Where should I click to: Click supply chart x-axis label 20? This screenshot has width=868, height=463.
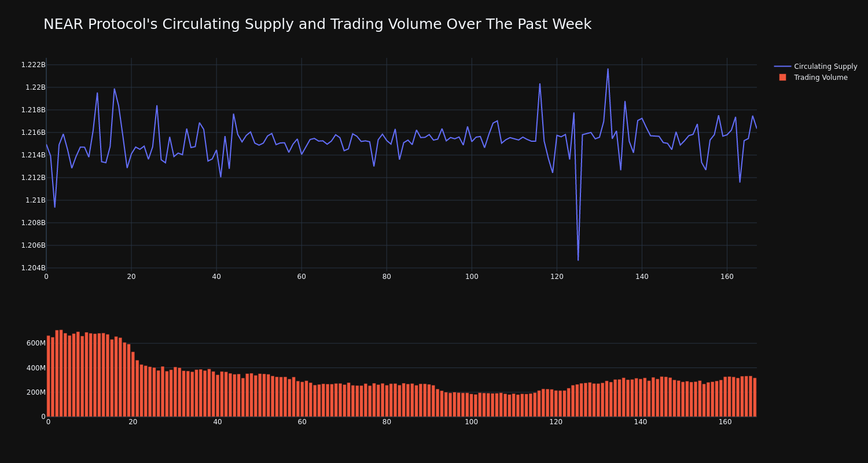pos(131,277)
